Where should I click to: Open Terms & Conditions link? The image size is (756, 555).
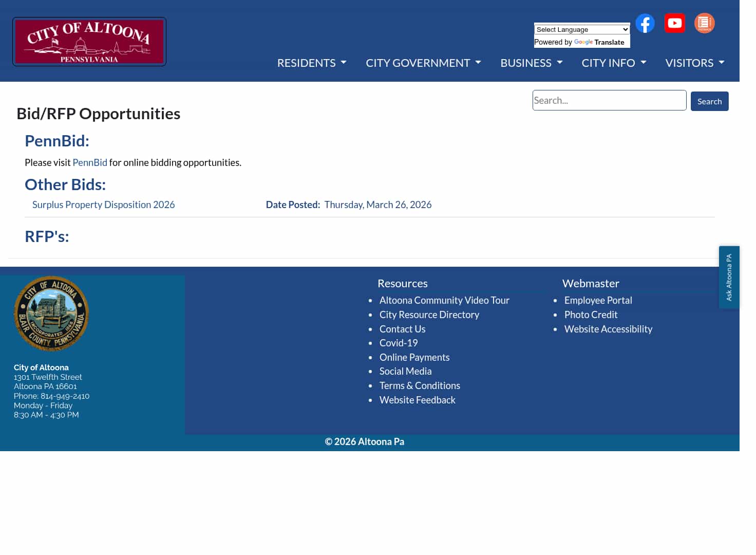tap(420, 385)
